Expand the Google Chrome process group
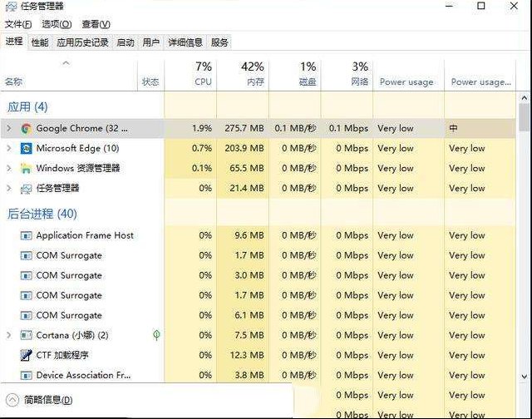532x419 pixels. [x=9, y=128]
